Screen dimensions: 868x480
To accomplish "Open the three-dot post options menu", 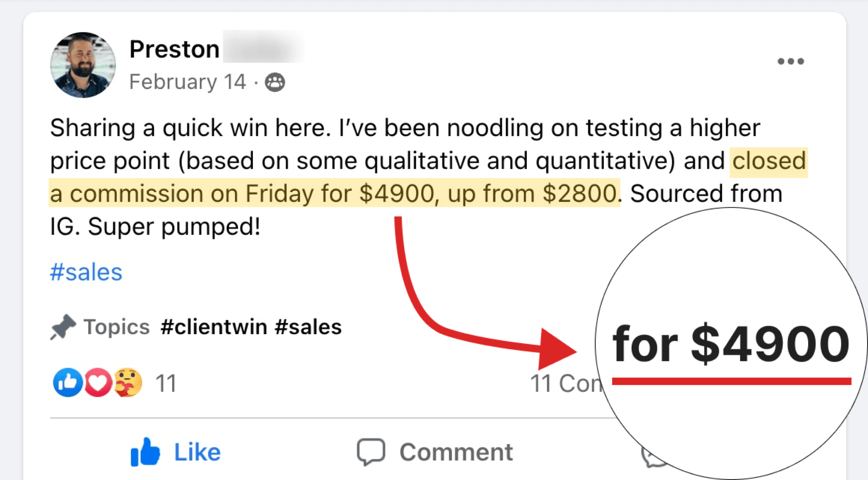I will tap(790, 61).
